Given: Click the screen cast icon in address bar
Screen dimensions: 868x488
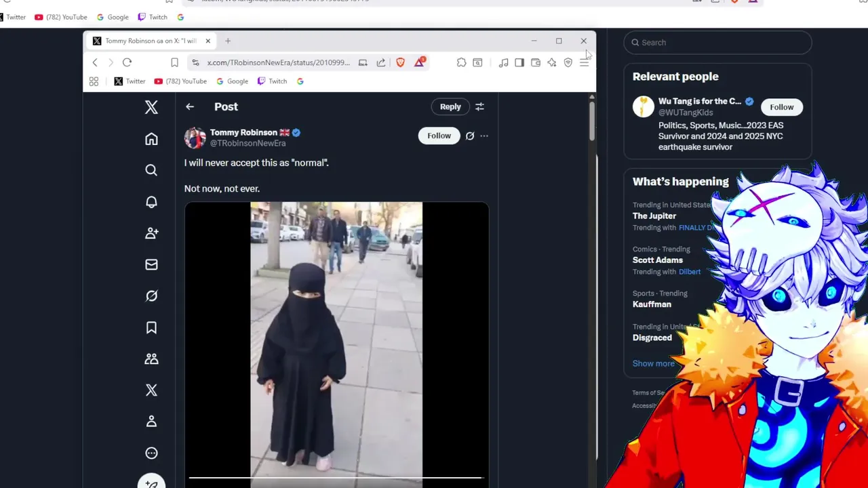Looking at the screenshot, I should [x=363, y=62].
